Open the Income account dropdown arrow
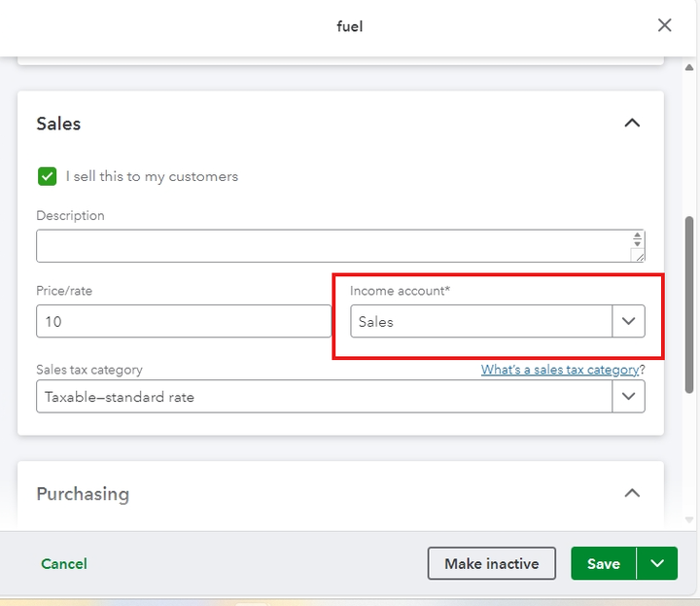 tap(628, 321)
